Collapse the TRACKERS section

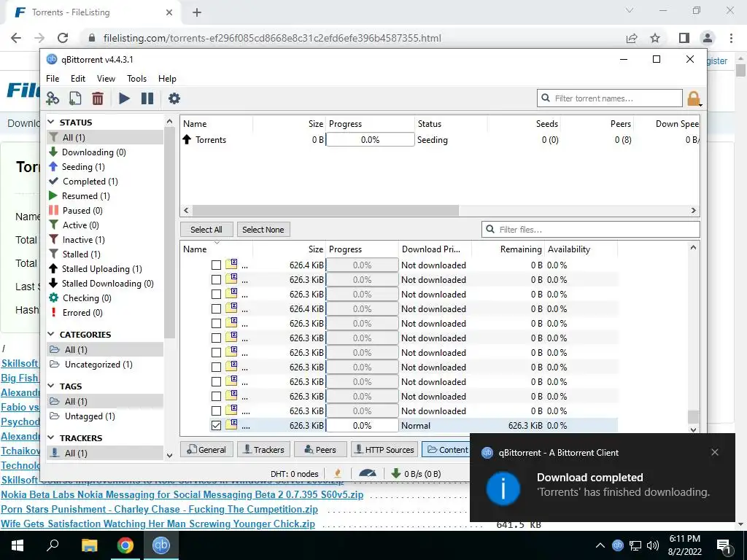(x=52, y=438)
